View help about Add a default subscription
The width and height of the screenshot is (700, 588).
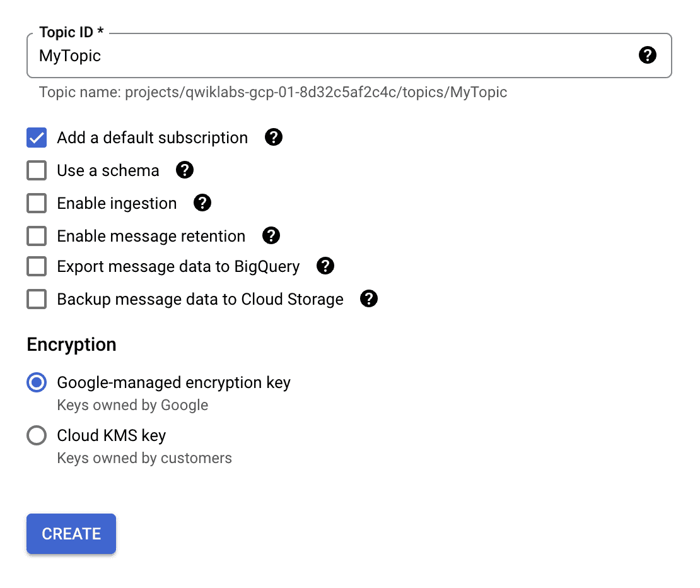274,138
